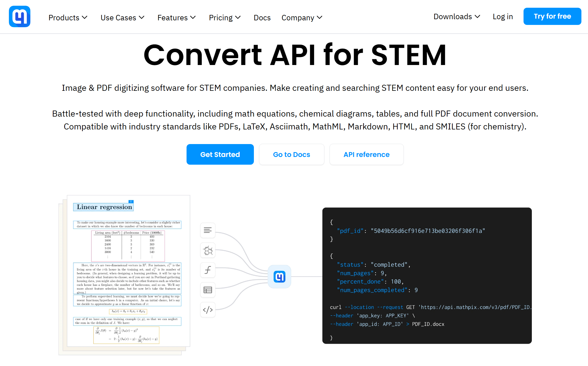Viewport: 588px width, 366px height.
Task: Click the Get Started button
Action: 220,154
